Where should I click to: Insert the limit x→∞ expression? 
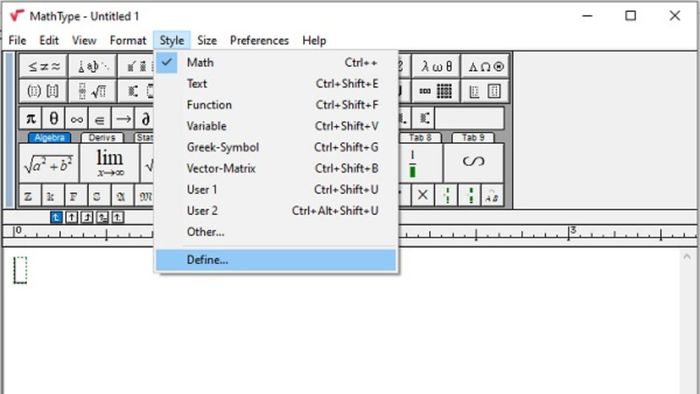[109, 163]
